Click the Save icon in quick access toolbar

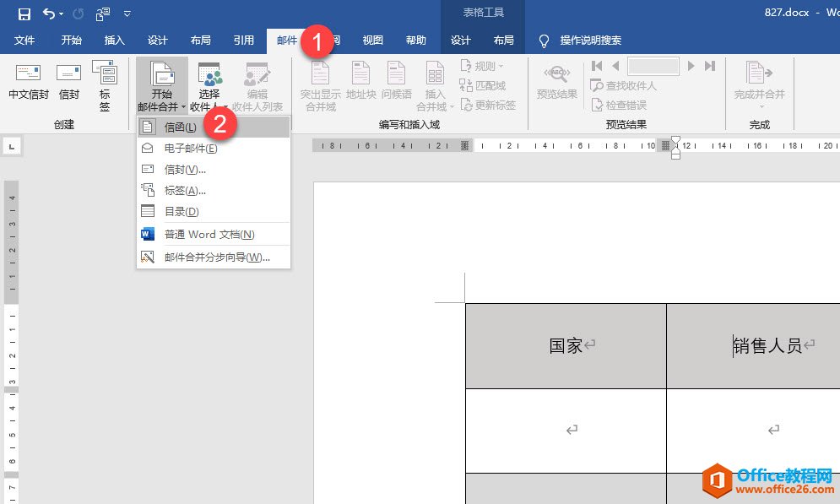pos(24,14)
